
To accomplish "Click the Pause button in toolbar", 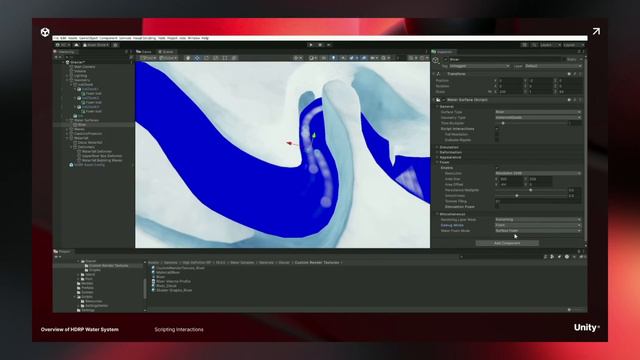I will 320,45.
